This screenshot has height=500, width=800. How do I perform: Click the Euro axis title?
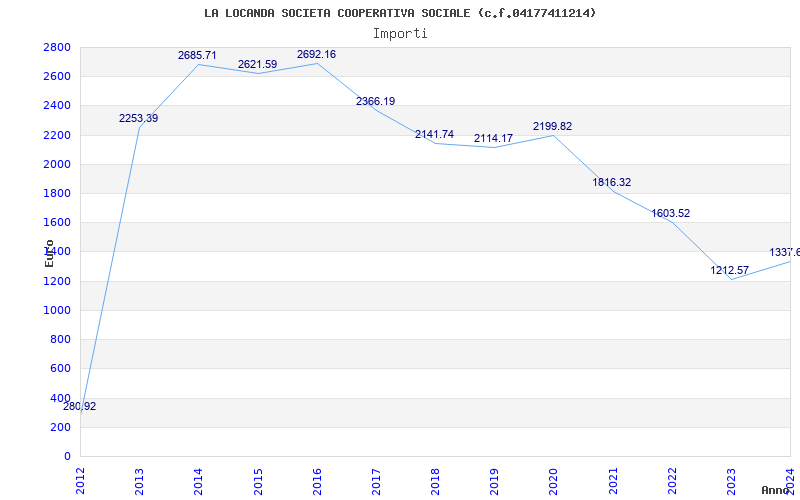click(49, 254)
